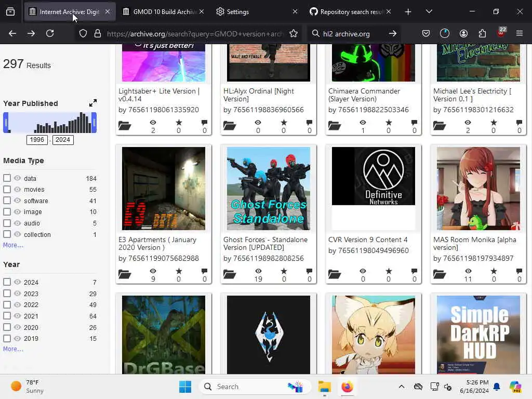Check the audio media type filter
This screenshot has height=399, width=532.
pos(7,223)
